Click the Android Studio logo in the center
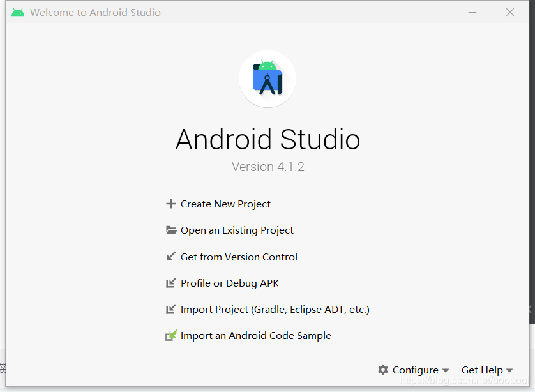535x392 pixels. (267, 79)
